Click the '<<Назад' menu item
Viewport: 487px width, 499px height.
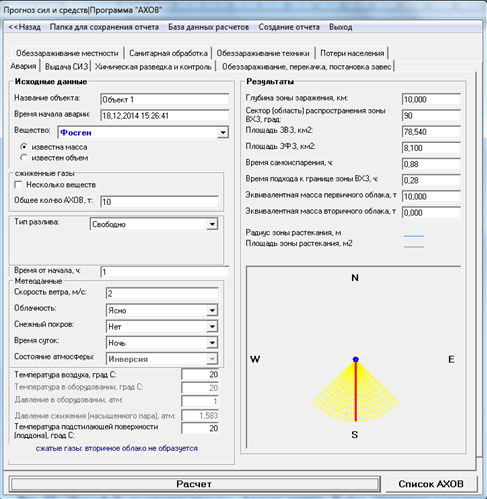[x=24, y=27]
